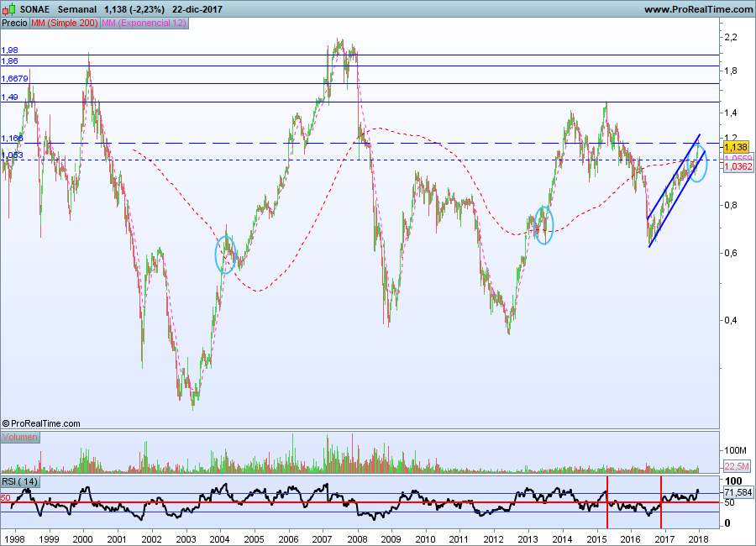756x546 pixels.
Task: Click the 2011 label on time axis
Action: pos(459,539)
